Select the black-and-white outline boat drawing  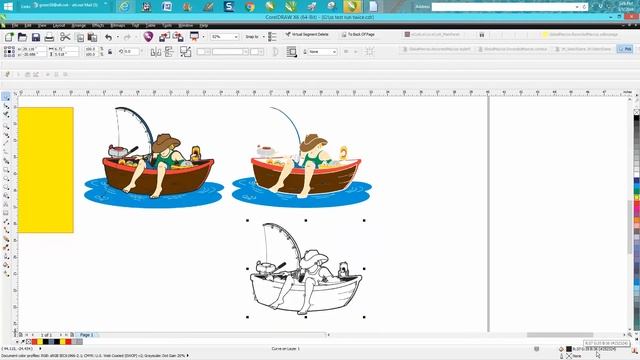click(306, 269)
